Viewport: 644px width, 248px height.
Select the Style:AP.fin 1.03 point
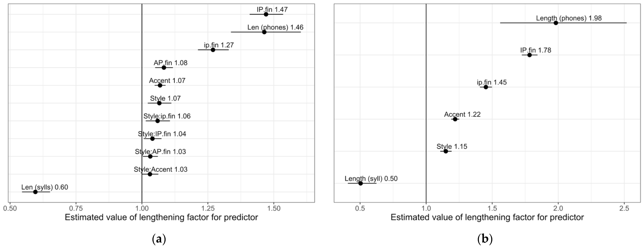[x=150, y=156]
